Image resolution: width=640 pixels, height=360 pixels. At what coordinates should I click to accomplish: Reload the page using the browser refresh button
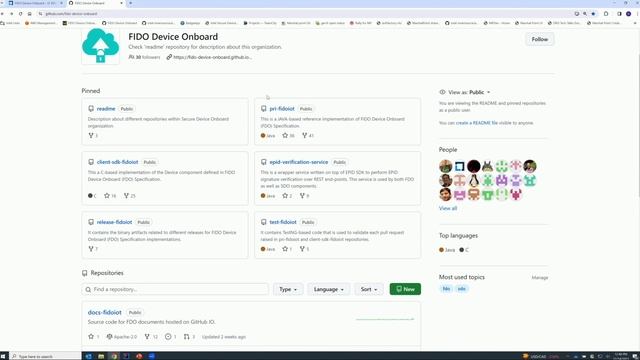(x=20, y=13)
